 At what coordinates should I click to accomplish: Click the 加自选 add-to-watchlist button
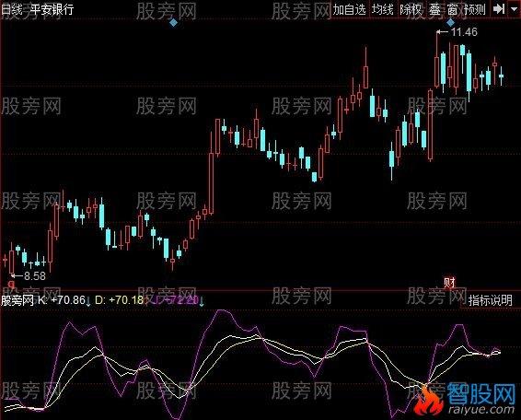(349, 9)
